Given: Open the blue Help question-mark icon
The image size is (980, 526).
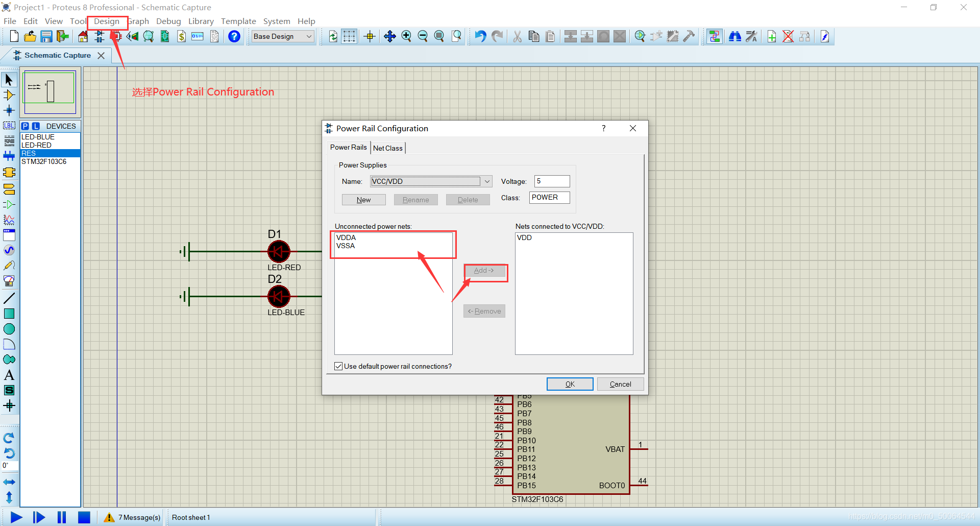Looking at the screenshot, I should click(x=234, y=36).
